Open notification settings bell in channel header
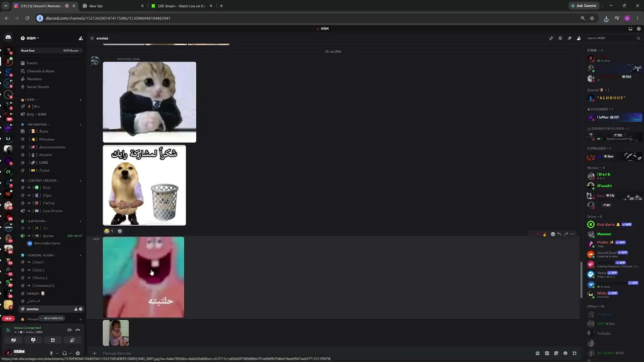Screen dimensions: 644x362 coord(560,38)
